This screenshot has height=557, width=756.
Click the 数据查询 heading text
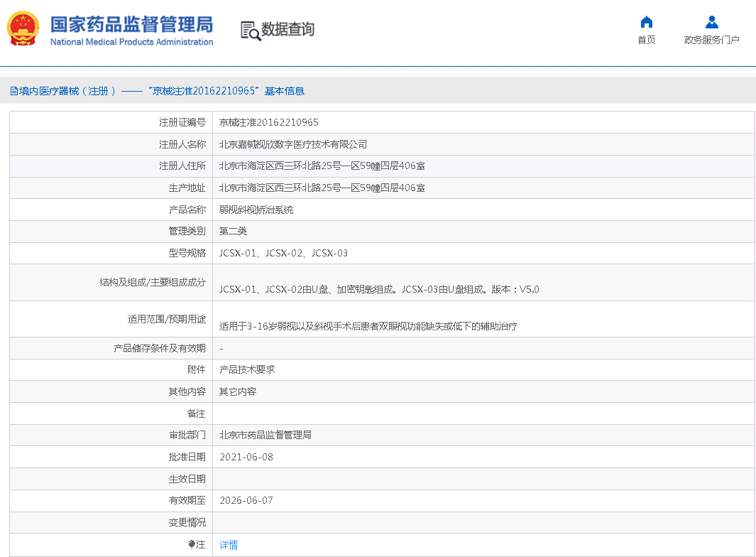point(287,29)
